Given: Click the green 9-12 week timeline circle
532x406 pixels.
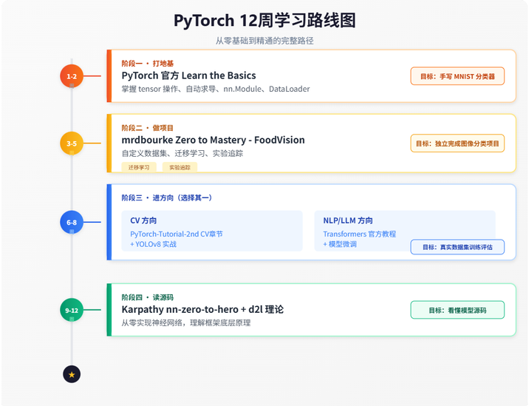Looking at the screenshot, I should [x=72, y=310].
